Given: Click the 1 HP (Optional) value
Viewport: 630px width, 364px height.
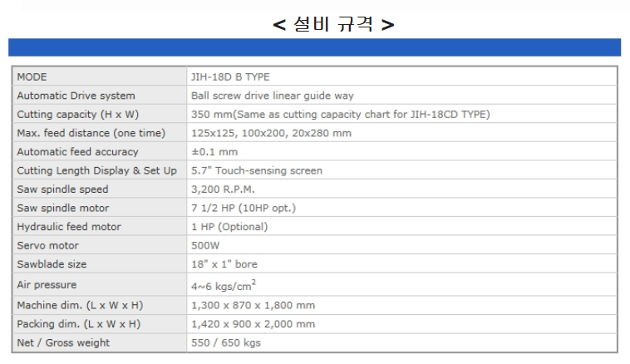Looking at the screenshot, I should 229,227.
